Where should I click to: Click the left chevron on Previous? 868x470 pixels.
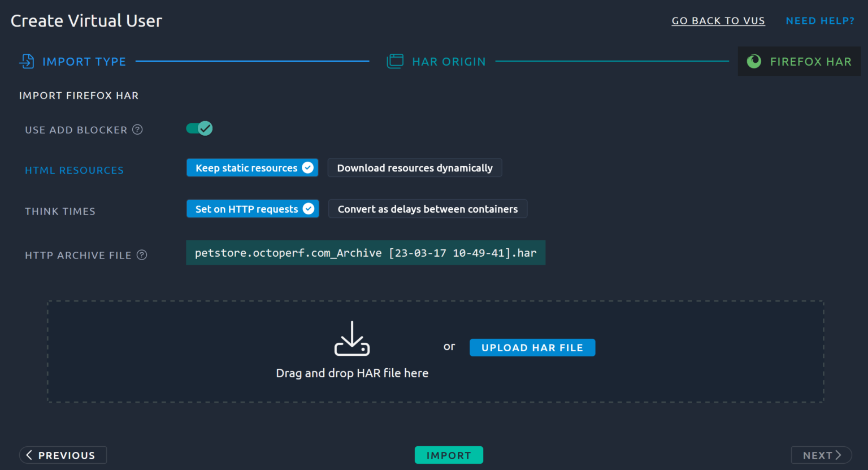pyautogui.click(x=29, y=455)
